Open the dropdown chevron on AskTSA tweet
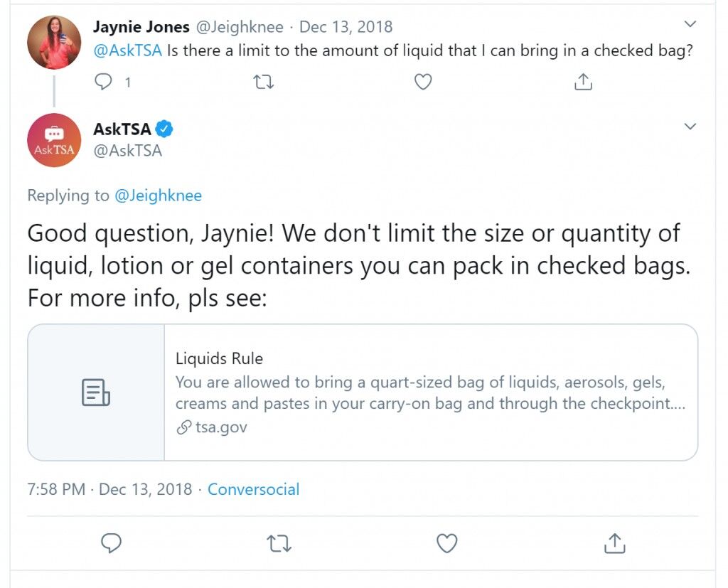 point(690,127)
